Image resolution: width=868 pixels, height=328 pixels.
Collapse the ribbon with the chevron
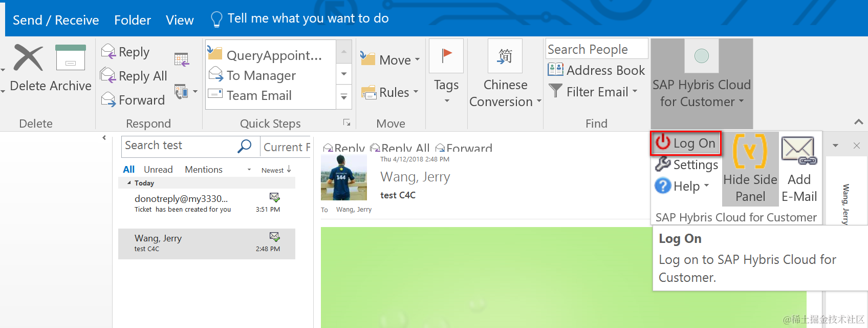click(x=859, y=122)
